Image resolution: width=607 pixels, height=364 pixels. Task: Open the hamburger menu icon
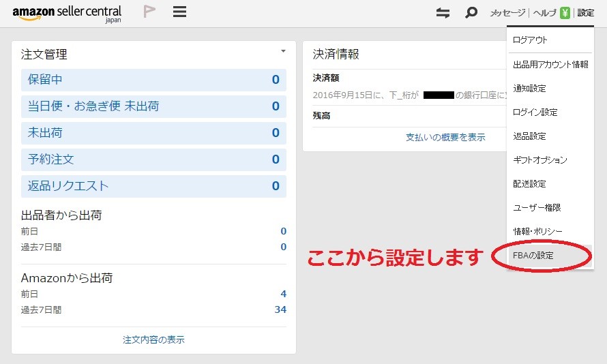[x=179, y=12]
